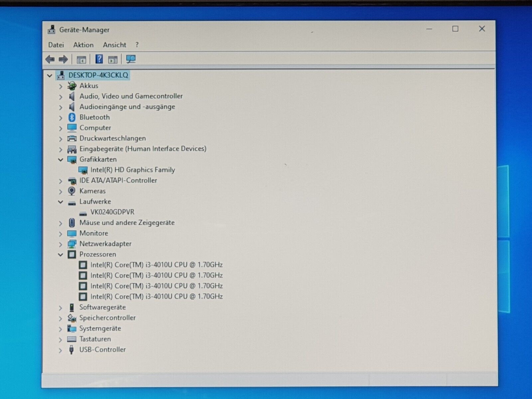The image size is (532, 399).
Task: Click the Laufwerke drive icon
Action: (72, 202)
